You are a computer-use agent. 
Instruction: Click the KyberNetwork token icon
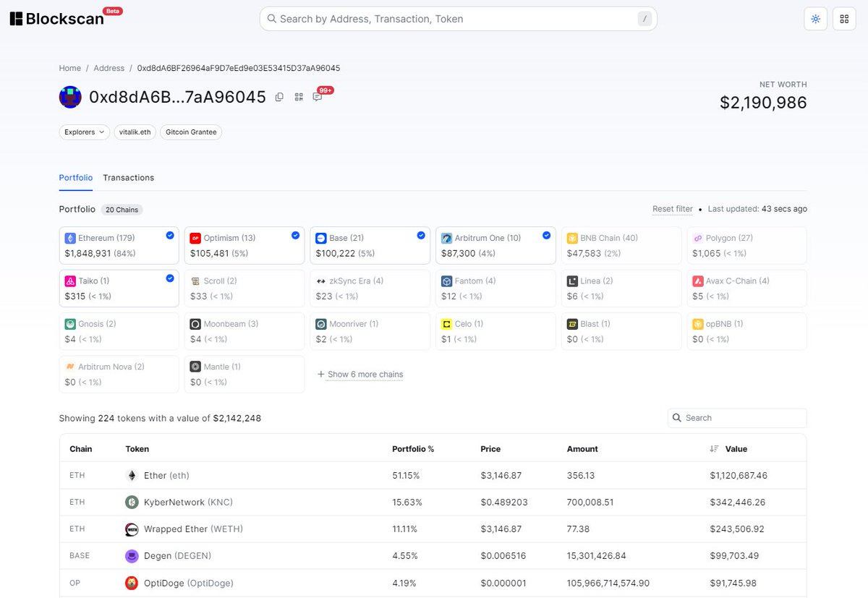pos(132,503)
